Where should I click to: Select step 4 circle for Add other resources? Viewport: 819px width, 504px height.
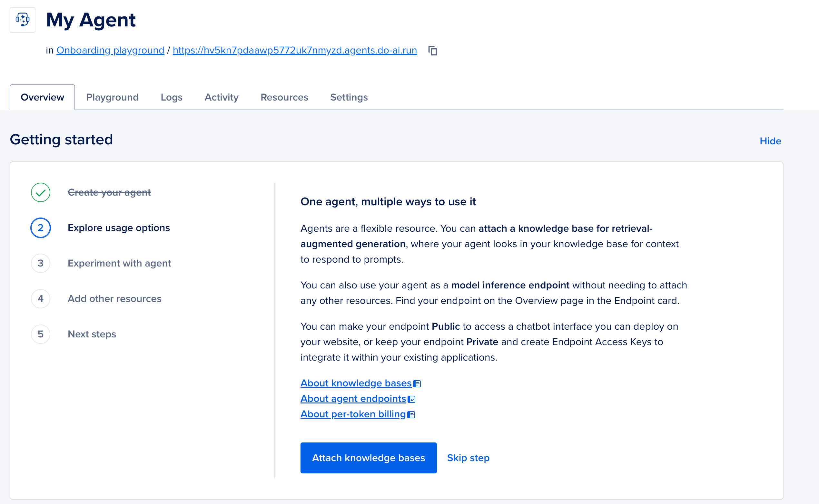(41, 299)
